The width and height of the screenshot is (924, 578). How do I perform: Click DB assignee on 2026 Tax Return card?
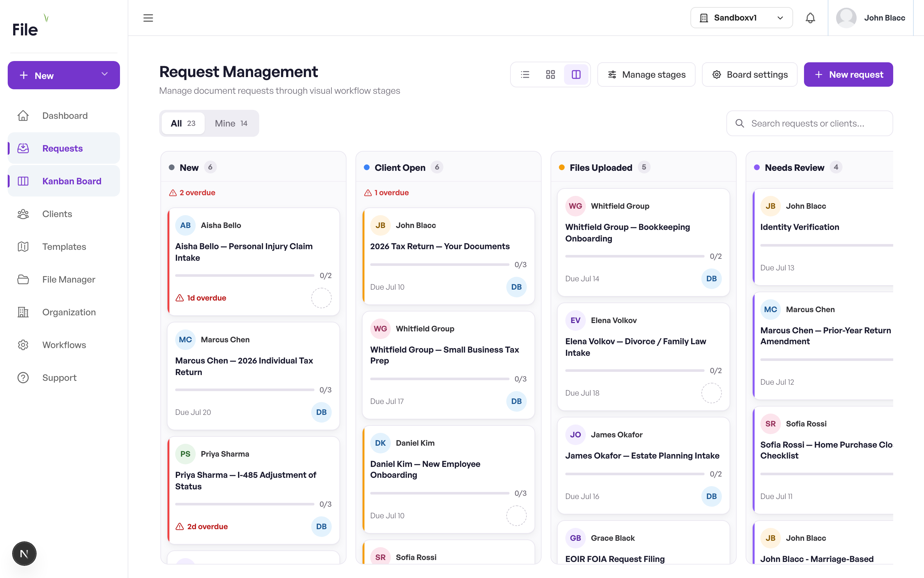[x=516, y=287]
